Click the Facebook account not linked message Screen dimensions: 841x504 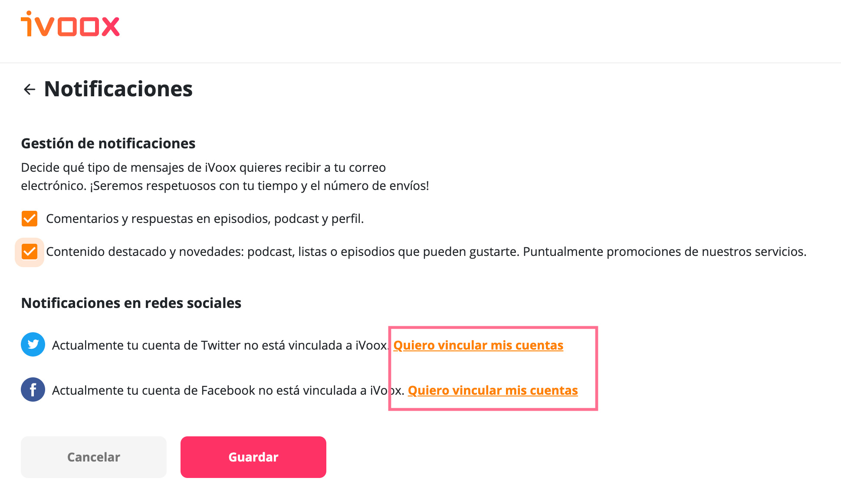coord(228,390)
